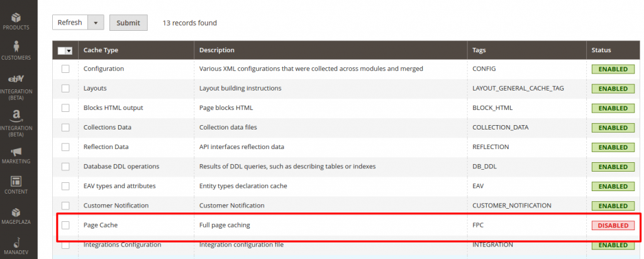Open the Refresh action dropdown
The width and height of the screenshot is (644, 259).
click(95, 23)
